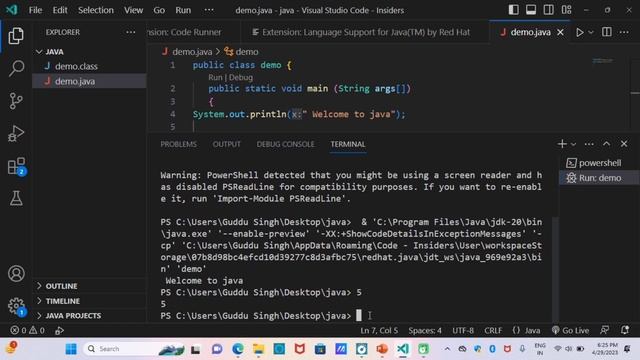Toggle secondary side bar layout icon

[x=548, y=10]
